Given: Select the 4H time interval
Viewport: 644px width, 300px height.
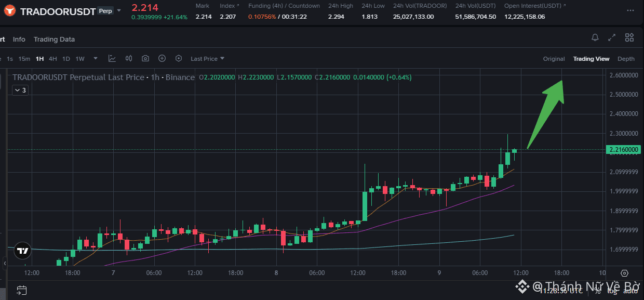Looking at the screenshot, I should (53, 59).
